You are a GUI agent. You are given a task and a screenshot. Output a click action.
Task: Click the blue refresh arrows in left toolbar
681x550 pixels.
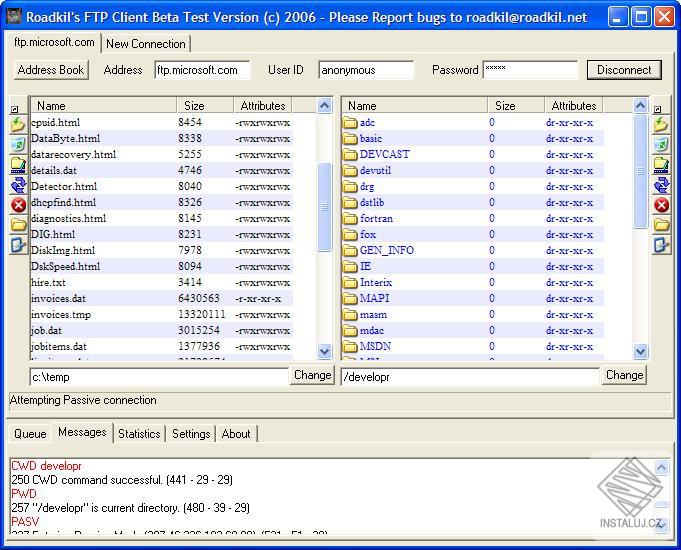click(x=18, y=184)
